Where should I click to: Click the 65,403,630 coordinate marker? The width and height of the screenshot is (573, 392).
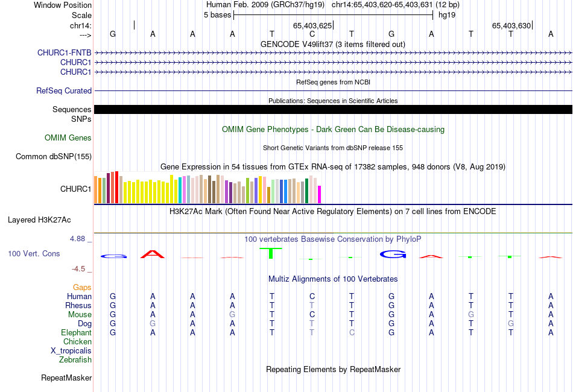click(511, 25)
